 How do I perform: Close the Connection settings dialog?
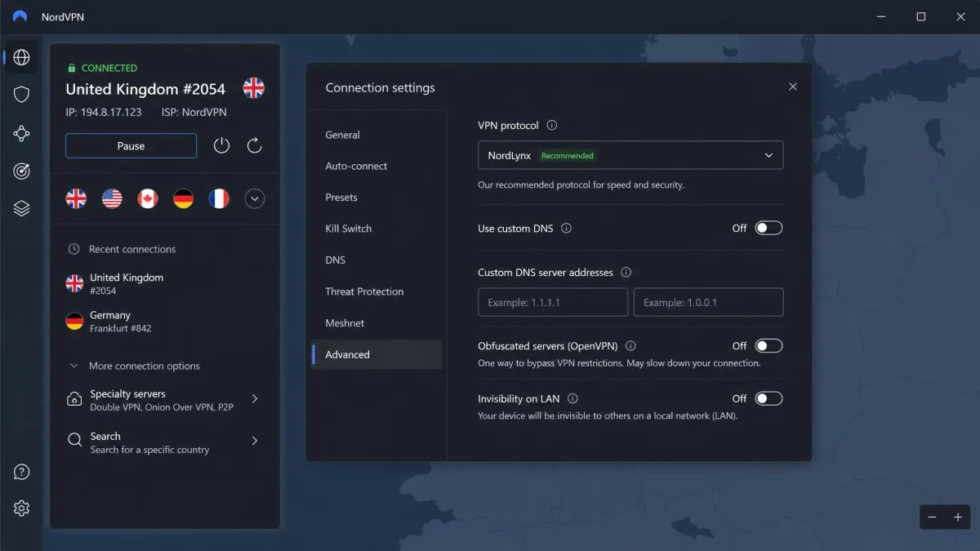pos(792,87)
